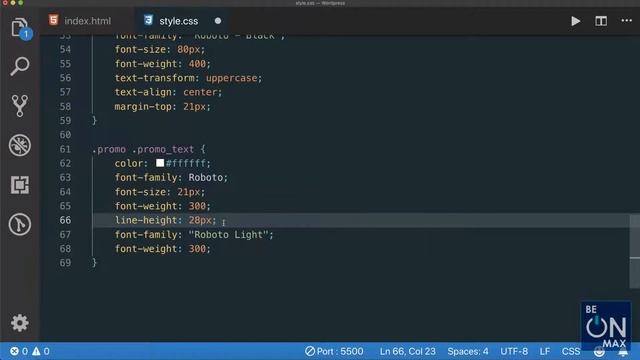Screen dimensions: 640x360
Task: Click the text-transform: uppercase line
Action: (x=188, y=78)
